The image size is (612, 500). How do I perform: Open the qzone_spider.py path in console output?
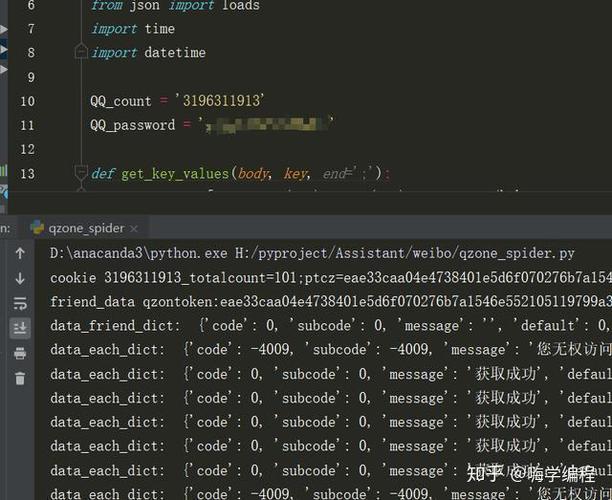pos(404,253)
